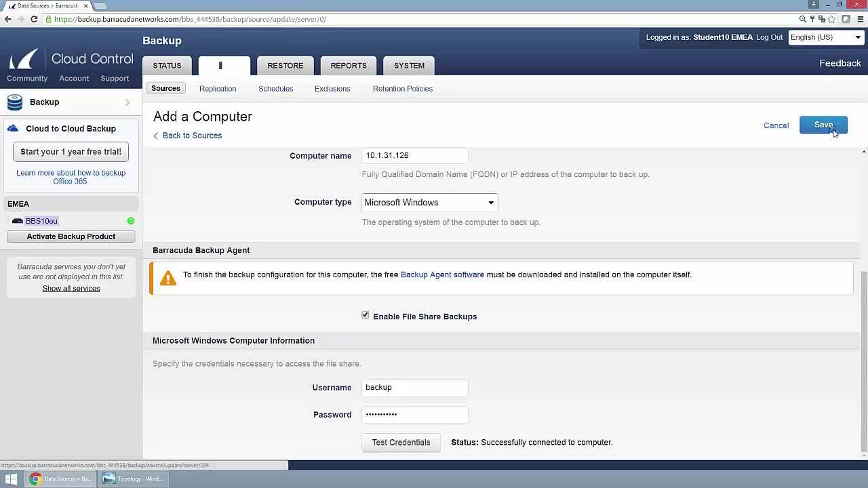
Task: Click the Computer name input field
Action: pos(414,155)
